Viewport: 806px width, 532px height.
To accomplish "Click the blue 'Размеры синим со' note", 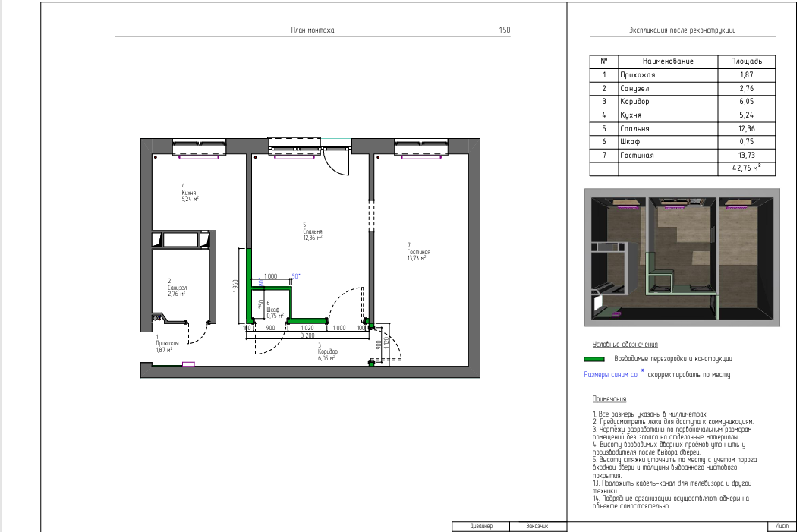I will 611,375.
